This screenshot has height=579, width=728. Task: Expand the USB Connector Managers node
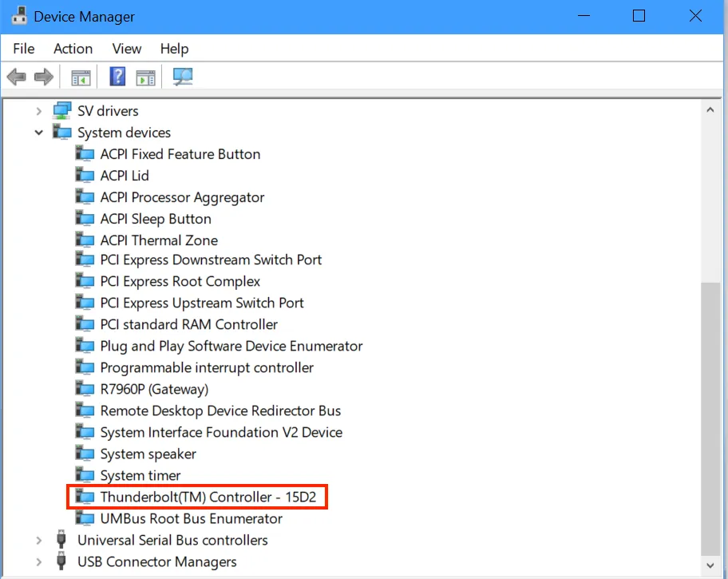38,561
